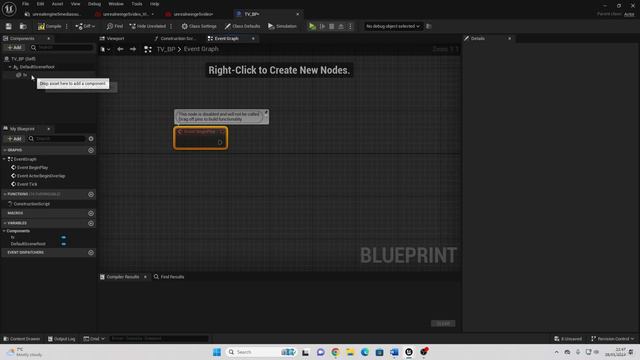Select Event Tick in My Blueprint
The height and width of the screenshot is (360, 640).
point(27,184)
